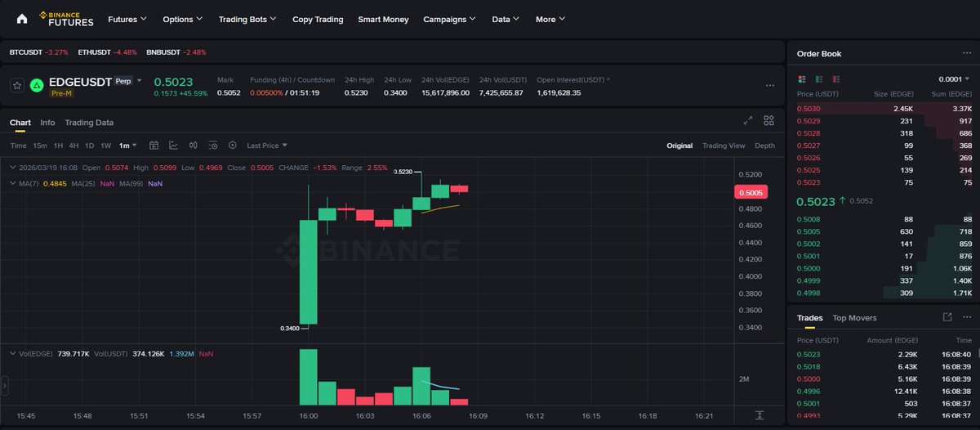Select the 1H chart interval

[58, 146]
